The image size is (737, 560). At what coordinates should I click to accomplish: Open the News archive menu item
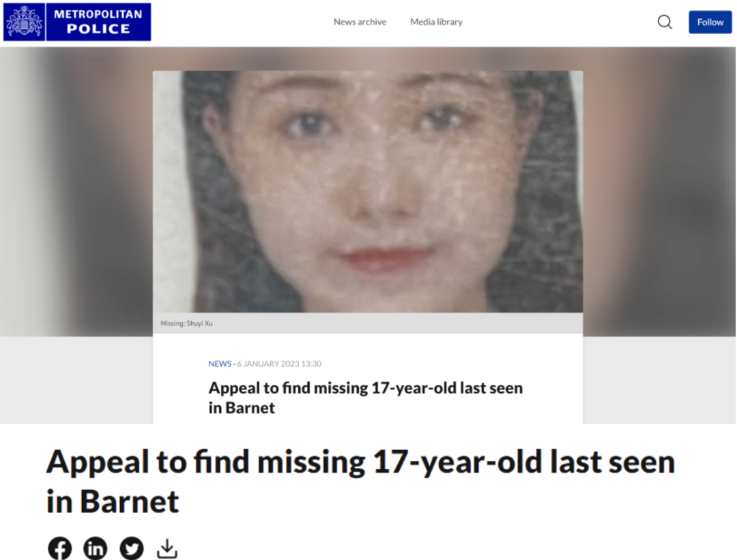tap(360, 22)
